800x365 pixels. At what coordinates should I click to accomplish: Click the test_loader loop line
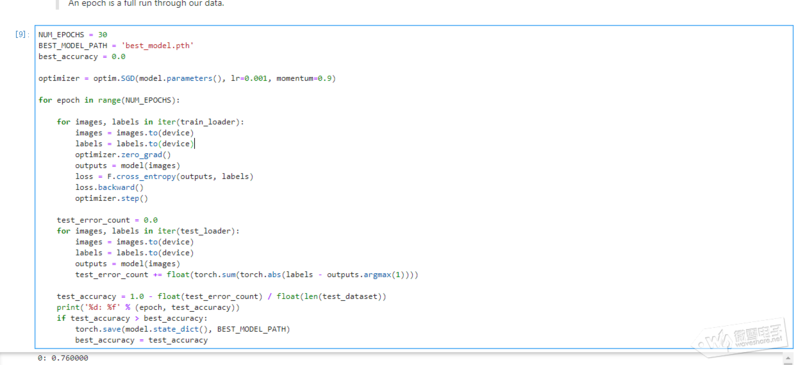click(148, 231)
